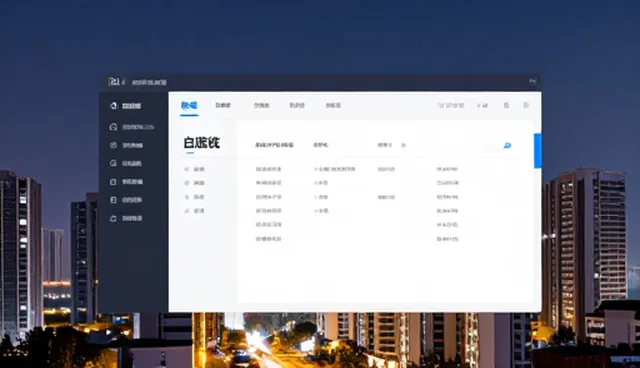Click the icon at the title bar's right end
Image resolution: width=640 pixels, height=368 pixels.
[x=533, y=82]
